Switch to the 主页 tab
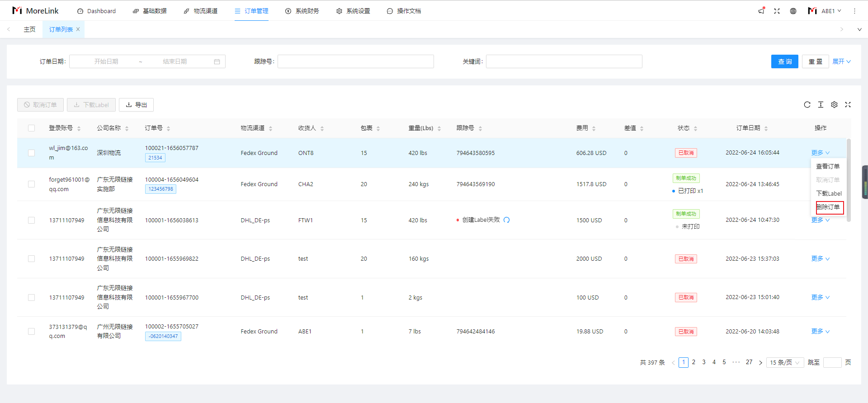The height and width of the screenshot is (403, 868). 29,29
